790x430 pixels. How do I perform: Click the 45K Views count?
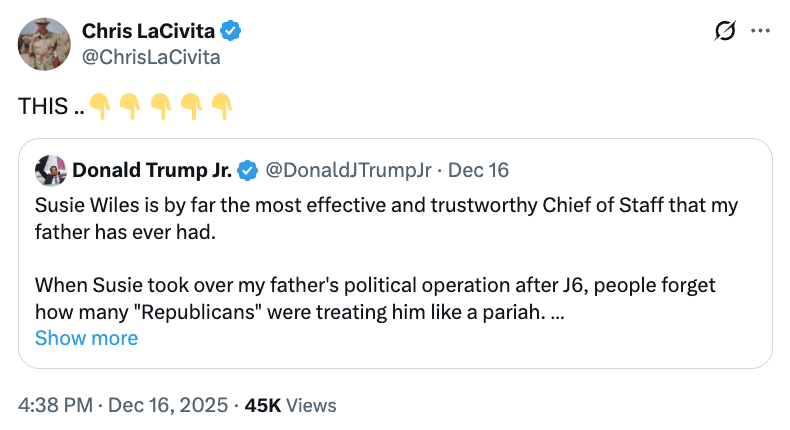tap(290, 405)
